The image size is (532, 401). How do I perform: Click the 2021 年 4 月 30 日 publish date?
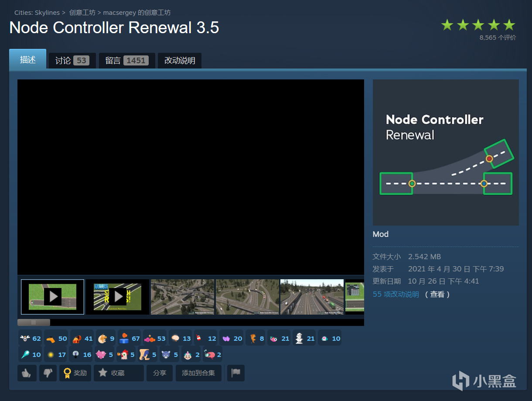pos(456,269)
